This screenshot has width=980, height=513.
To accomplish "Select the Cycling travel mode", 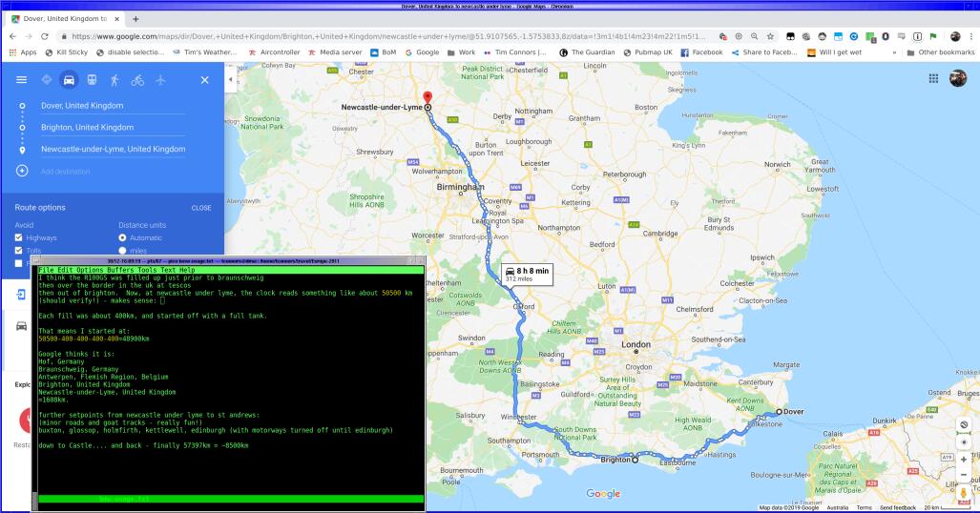I will point(137,80).
